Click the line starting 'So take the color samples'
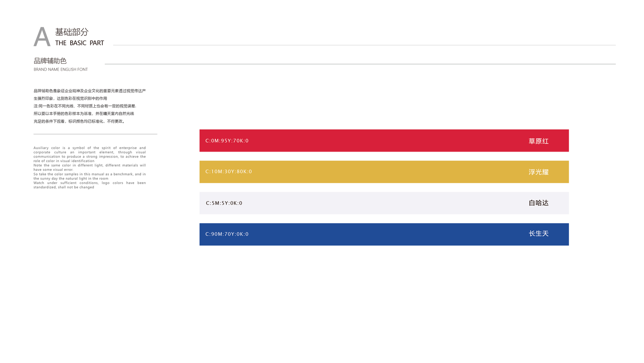Screen dimensions: 644x363 pyautogui.click(x=90, y=176)
